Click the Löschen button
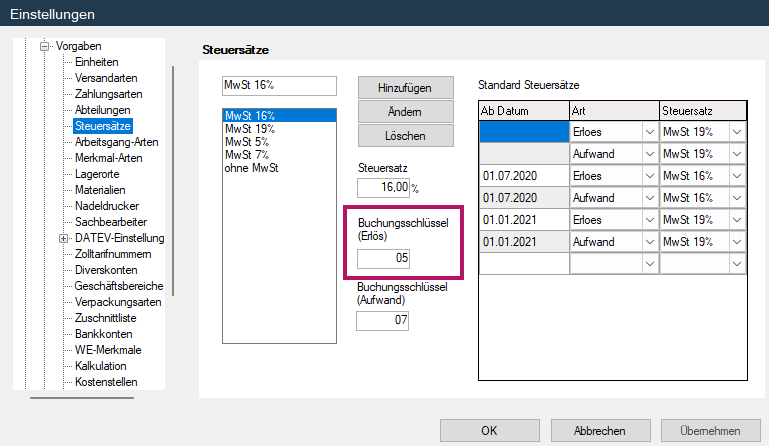The width and height of the screenshot is (769, 446). 406,134
